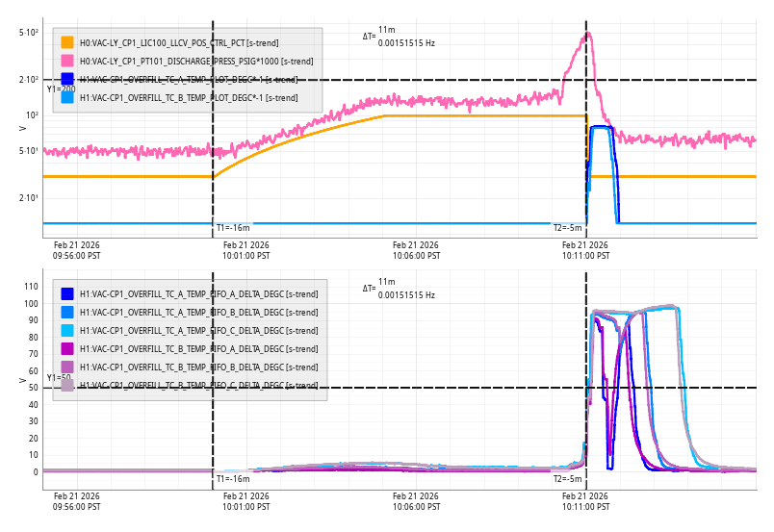Image resolution: width=774 pixels, height=532 pixels.
Task: Click the orange LIC100_LLCV_POS_CTRL_PCT legend swatch
Action: tap(67, 42)
